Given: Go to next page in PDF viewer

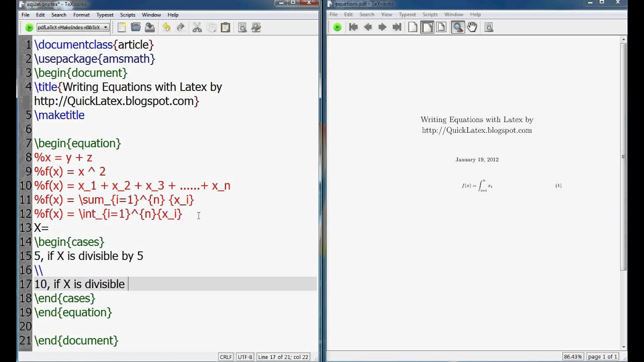Looking at the screenshot, I should [382, 27].
